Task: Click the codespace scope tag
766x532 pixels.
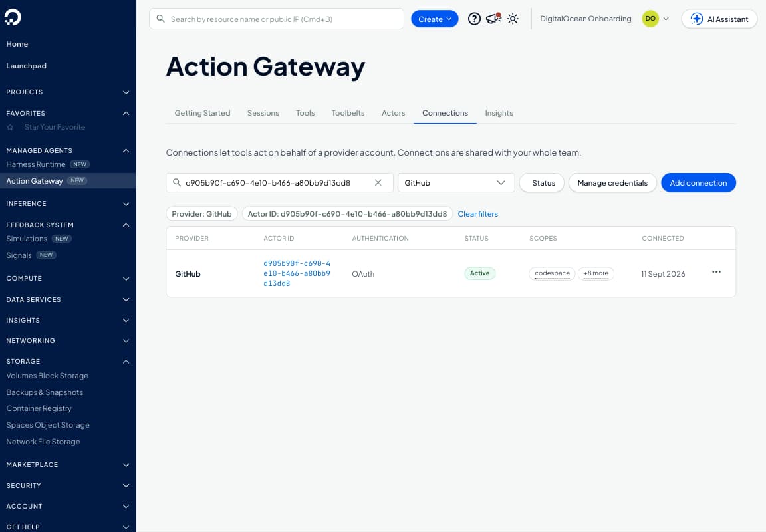Action: tap(552, 273)
